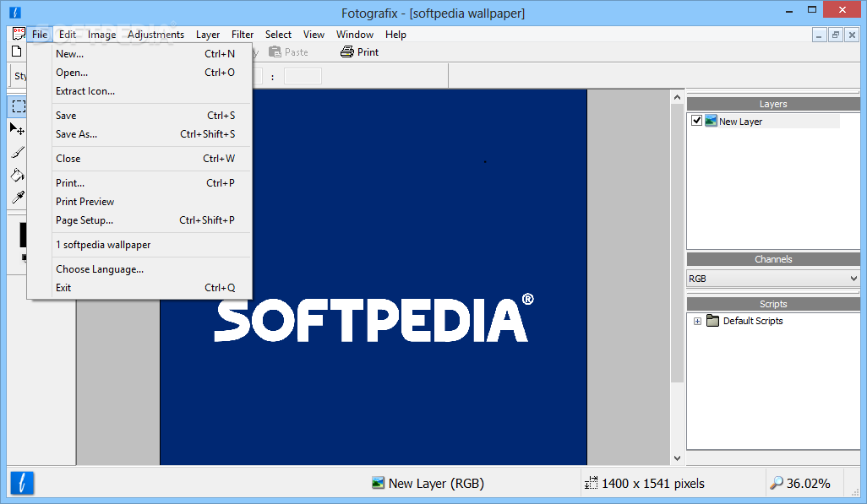The height and width of the screenshot is (504, 867).
Task: Toggle visibility checkbox of New Layer
Action: point(696,121)
